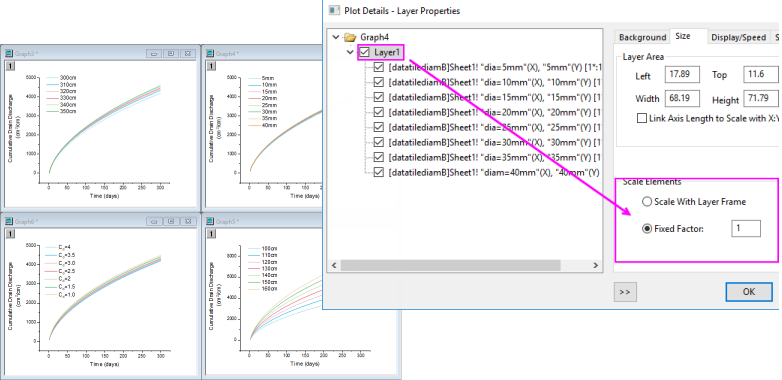Maximize the Graph3 window
Image resolution: width=782 pixels, height=380 pixels.
tap(171, 53)
